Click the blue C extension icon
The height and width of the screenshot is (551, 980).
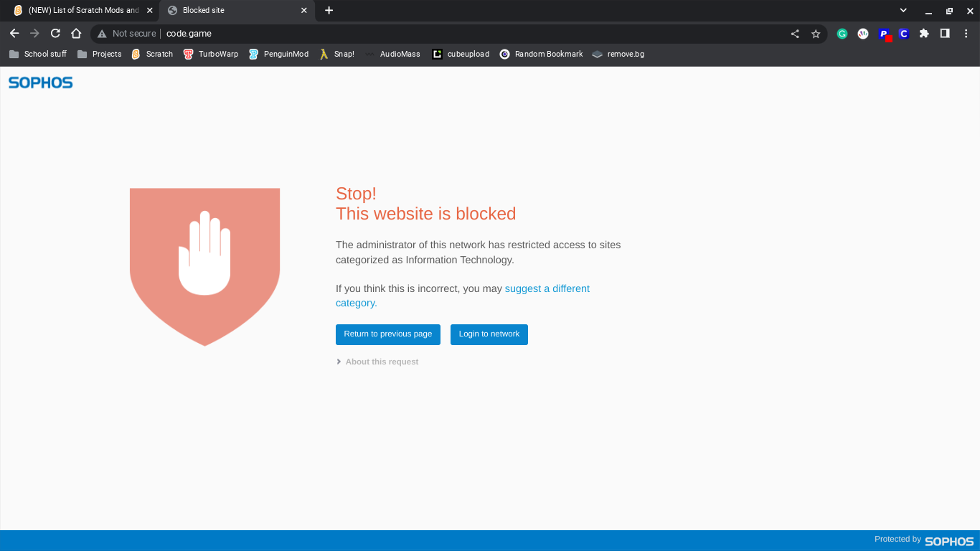pos(904,34)
